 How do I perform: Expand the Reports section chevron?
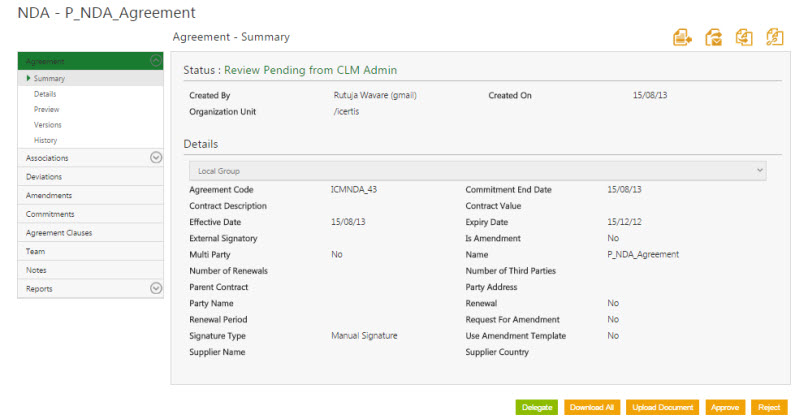point(155,288)
